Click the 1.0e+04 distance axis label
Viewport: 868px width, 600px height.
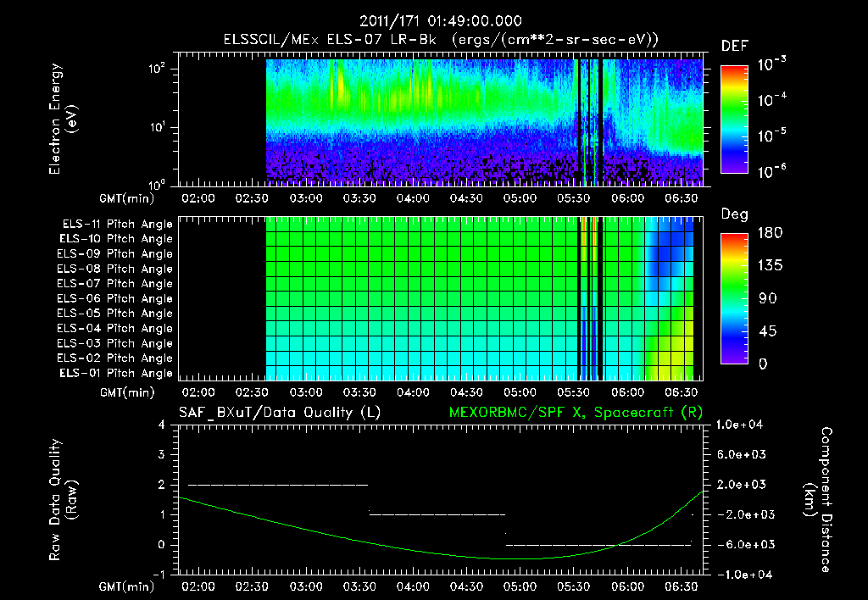coord(739,425)
